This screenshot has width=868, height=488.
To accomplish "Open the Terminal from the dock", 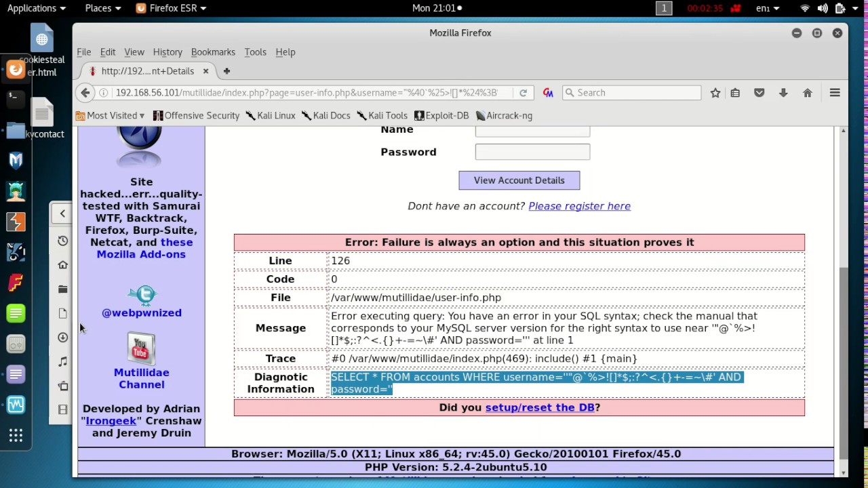I will click(16, 99).
